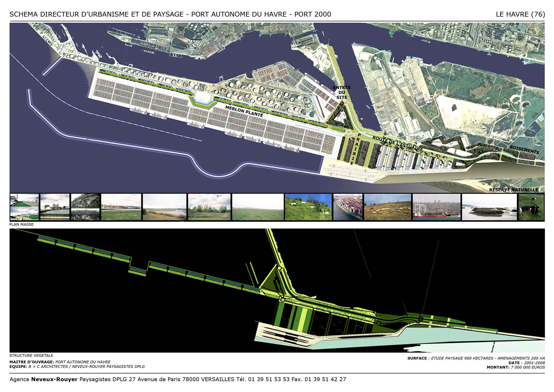
Task: Open the tidal flats water thumbnail
Action: [489, 207]
